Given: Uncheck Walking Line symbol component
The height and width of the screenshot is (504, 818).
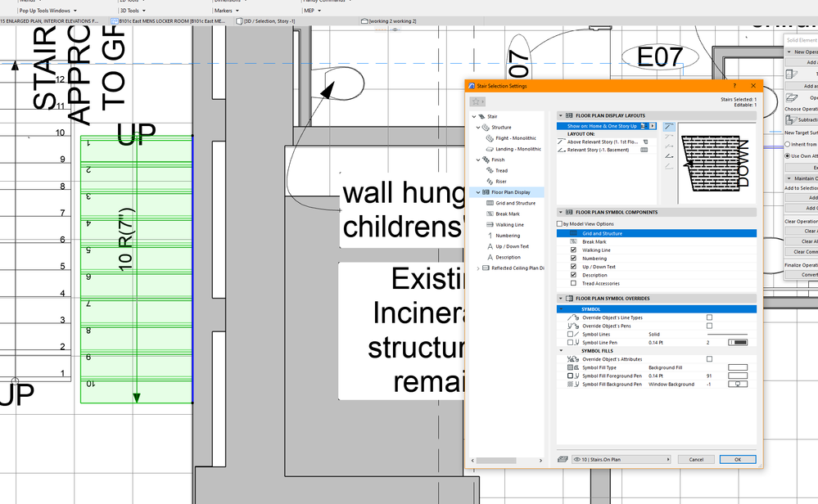Looking at the screenshot, I should click(x=573, y=250).
